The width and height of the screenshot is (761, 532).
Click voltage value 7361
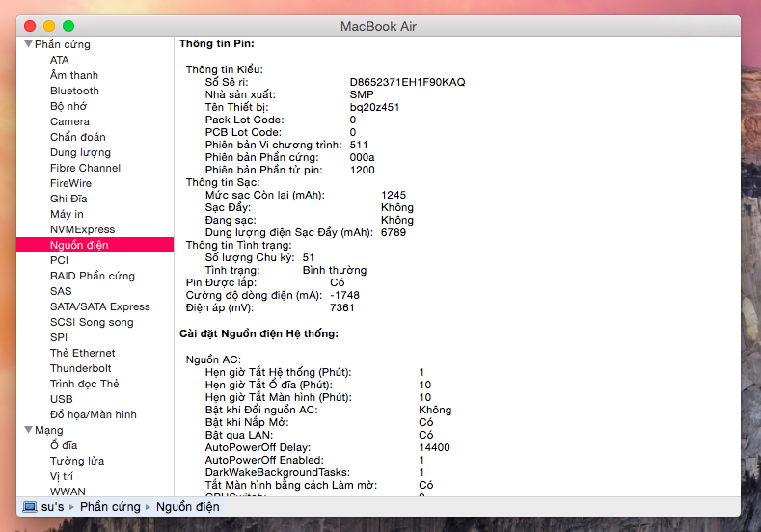[341, 307]
